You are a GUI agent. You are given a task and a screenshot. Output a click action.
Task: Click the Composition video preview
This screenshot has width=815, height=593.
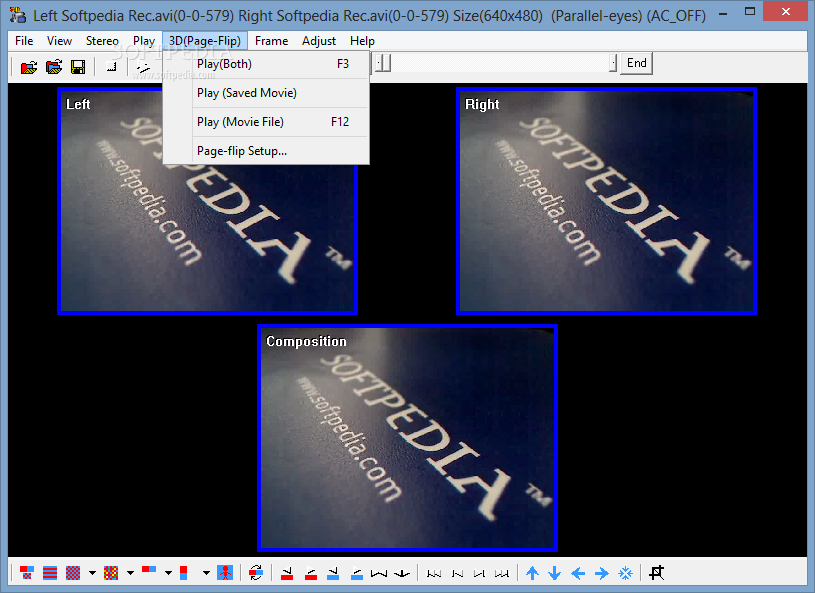coord(407,438)
